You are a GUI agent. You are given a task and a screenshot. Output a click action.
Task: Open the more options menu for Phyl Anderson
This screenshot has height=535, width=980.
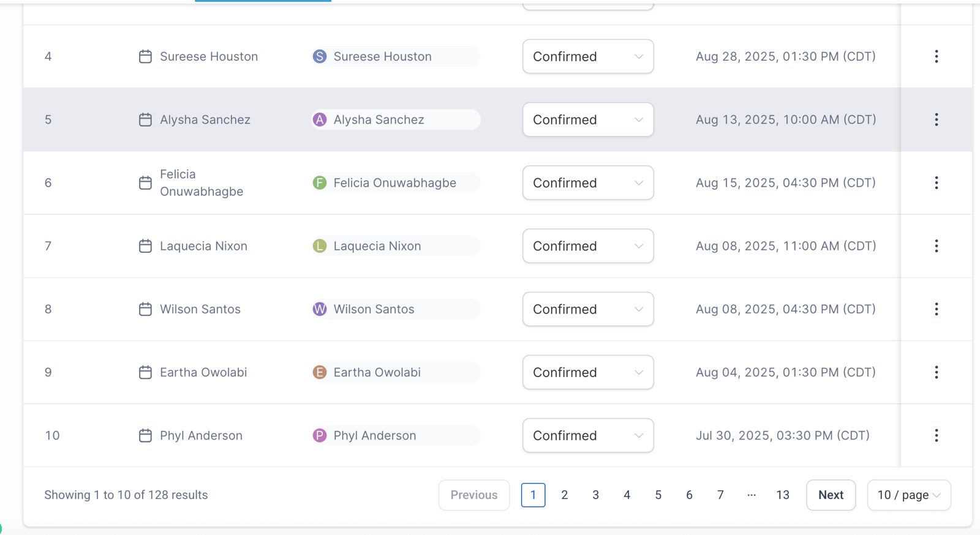pyautogui.click(x=936, y=435)
